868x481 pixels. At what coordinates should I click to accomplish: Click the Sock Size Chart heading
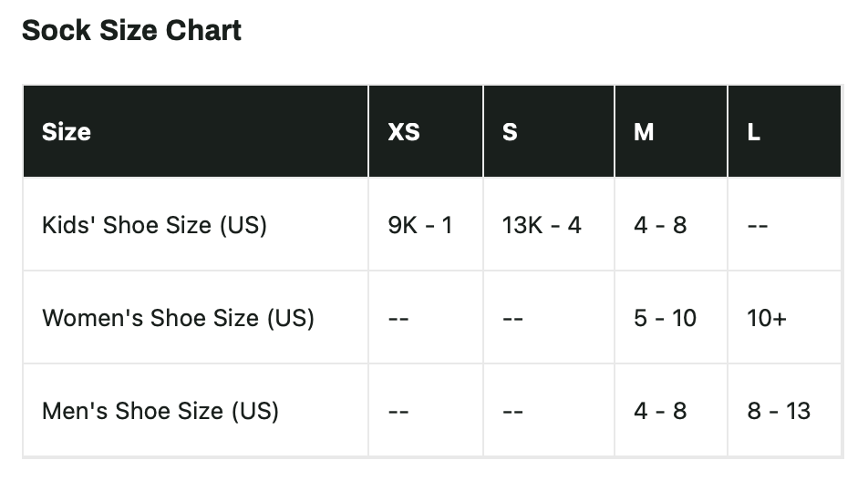click(x=131, y=30)
